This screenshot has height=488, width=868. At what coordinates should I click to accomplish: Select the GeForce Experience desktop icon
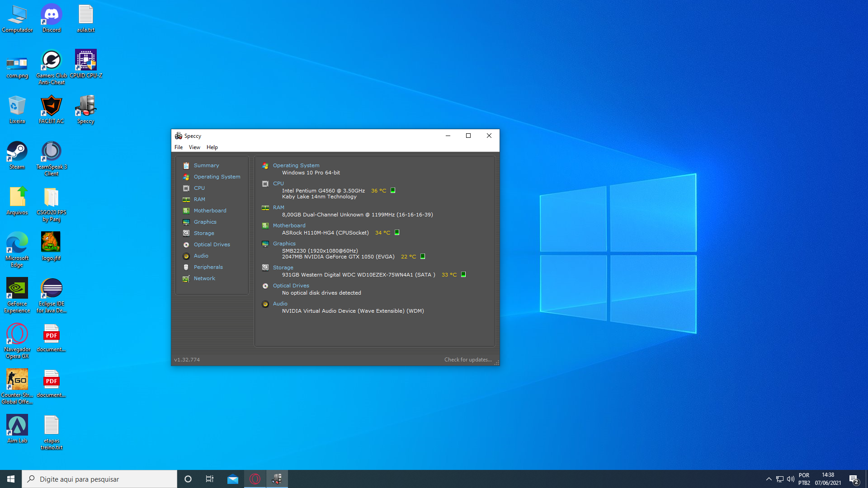click(x=17, y=295)
